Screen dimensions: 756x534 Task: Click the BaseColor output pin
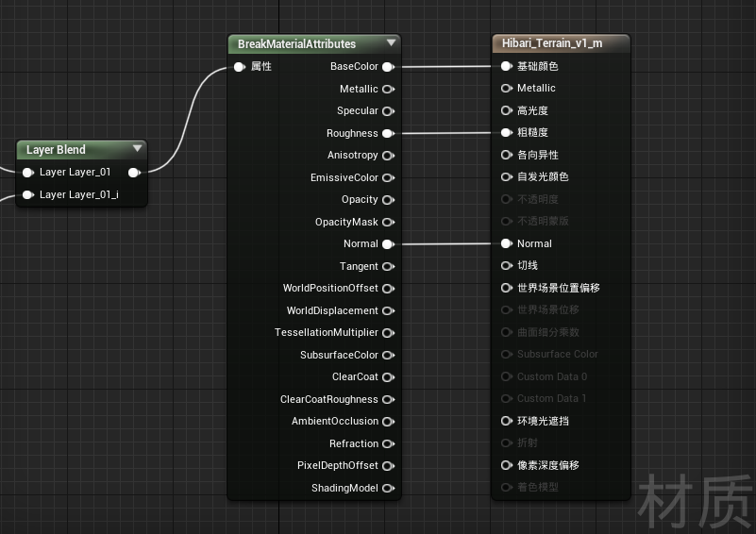[x=389, y=67]
